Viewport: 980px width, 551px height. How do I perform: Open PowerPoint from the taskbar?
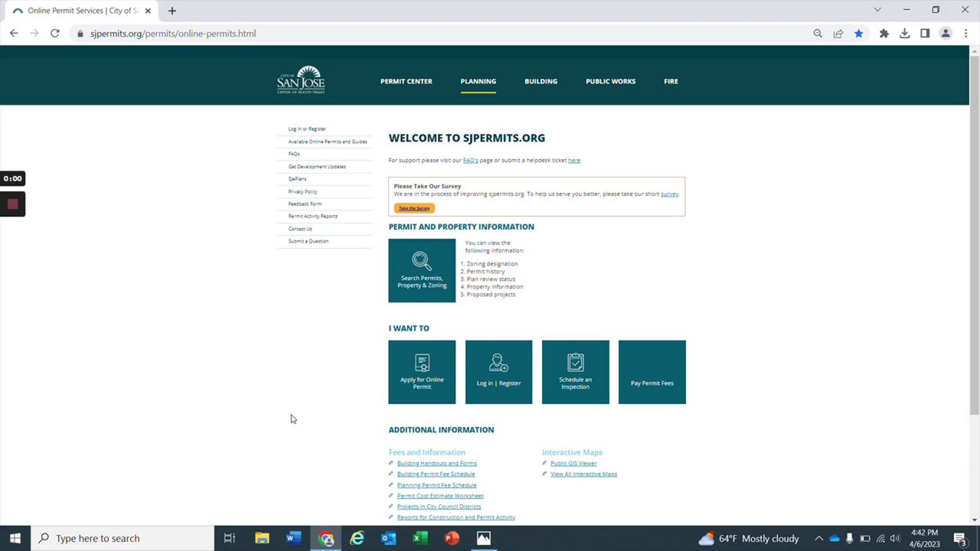(x=452, y=538)
